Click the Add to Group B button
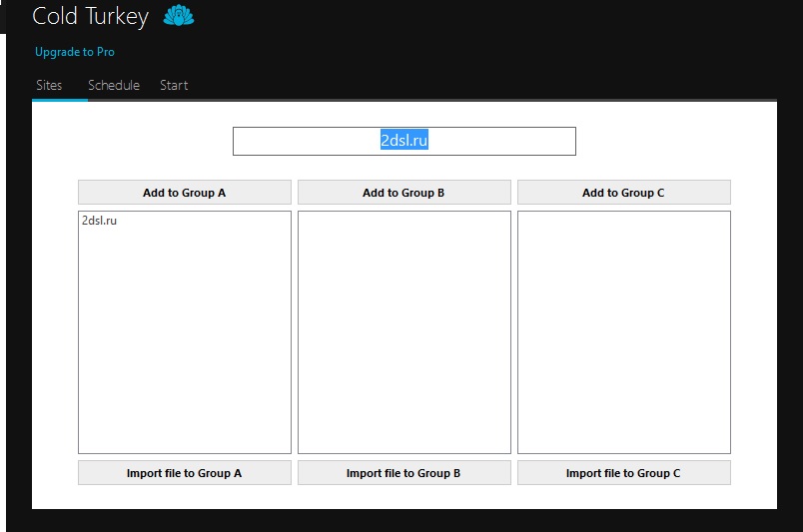803x532 pixels. [x=404, y=193]
